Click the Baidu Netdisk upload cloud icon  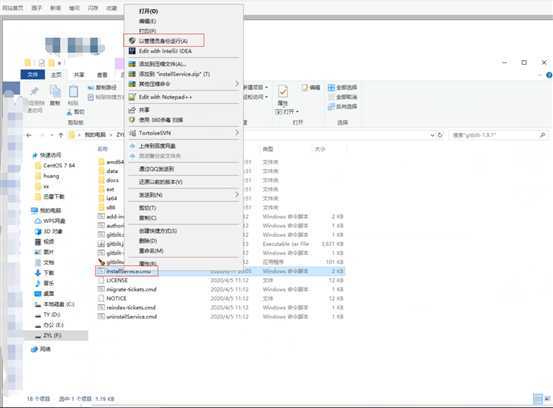pos(132,146)
